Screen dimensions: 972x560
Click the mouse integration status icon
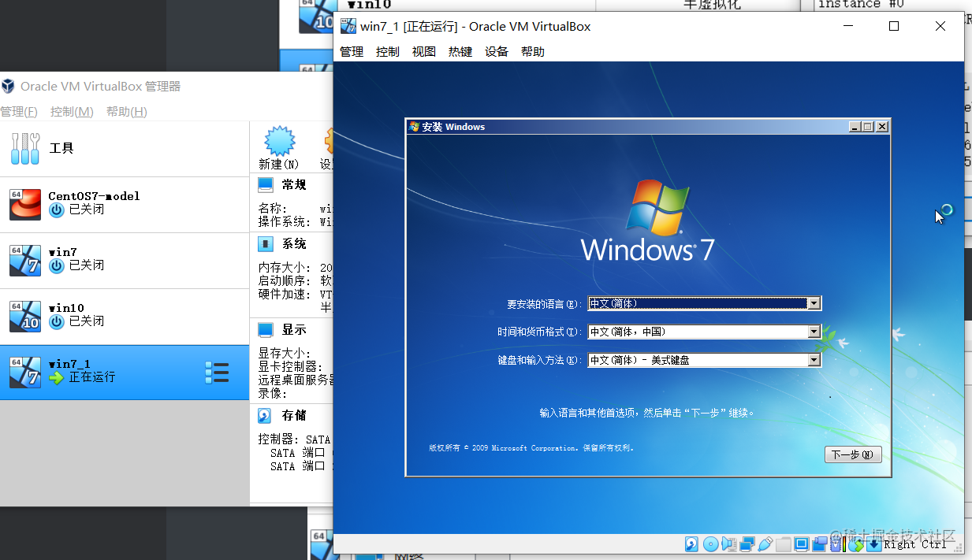[x=858, y=543]
